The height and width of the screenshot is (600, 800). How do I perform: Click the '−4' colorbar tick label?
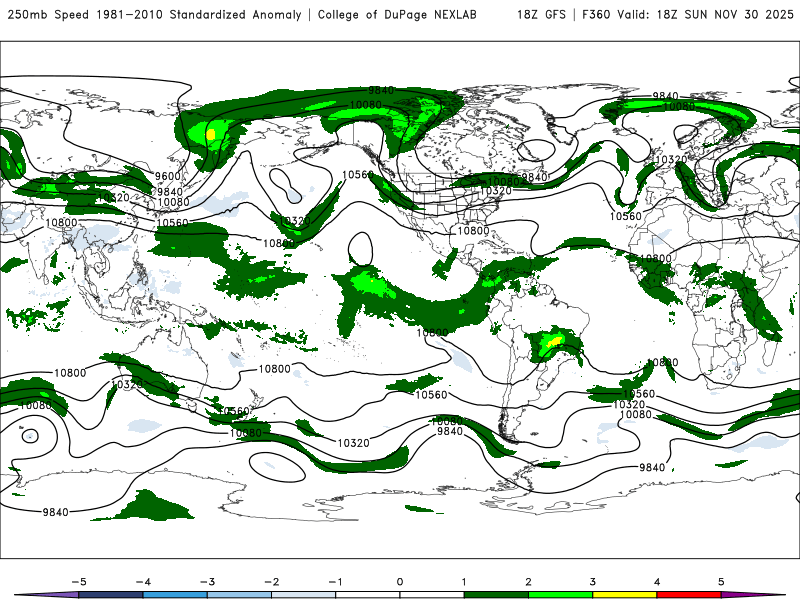[143, 582]
